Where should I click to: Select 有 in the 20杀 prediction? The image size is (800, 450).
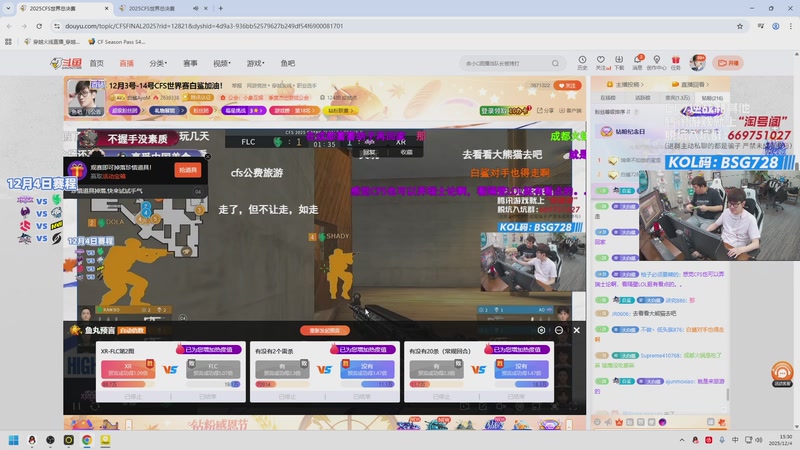tap(436, 369)
